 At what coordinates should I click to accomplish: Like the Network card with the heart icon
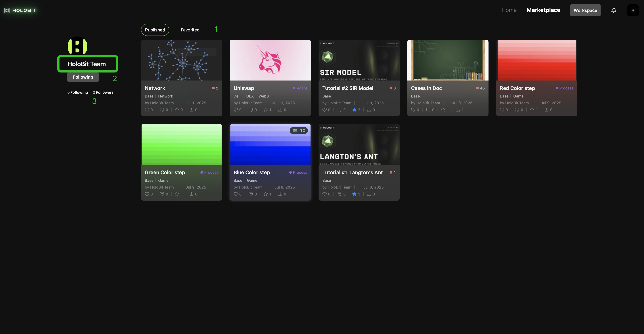pyautogui.click(x=147, y=110)
